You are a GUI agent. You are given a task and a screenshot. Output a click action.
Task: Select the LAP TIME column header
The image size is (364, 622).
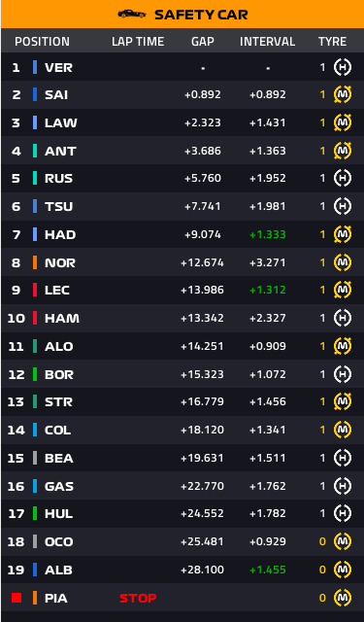tap(138, 41)
